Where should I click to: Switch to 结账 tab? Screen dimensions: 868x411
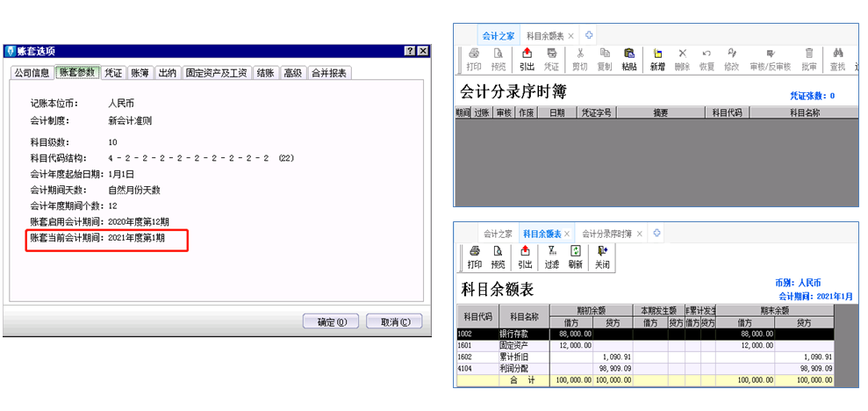(266, 73)
